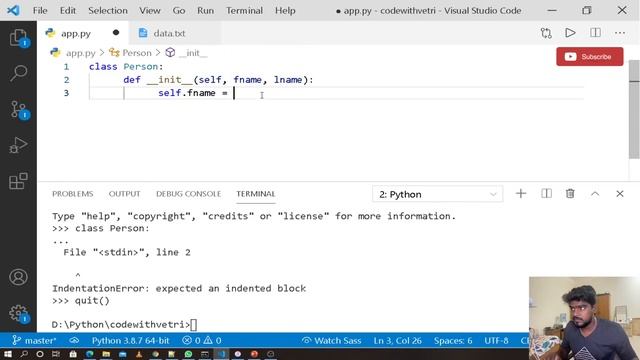Click Person in the breadcrumb
Viewport: 640px width, 360px height.
pos(137,53)
